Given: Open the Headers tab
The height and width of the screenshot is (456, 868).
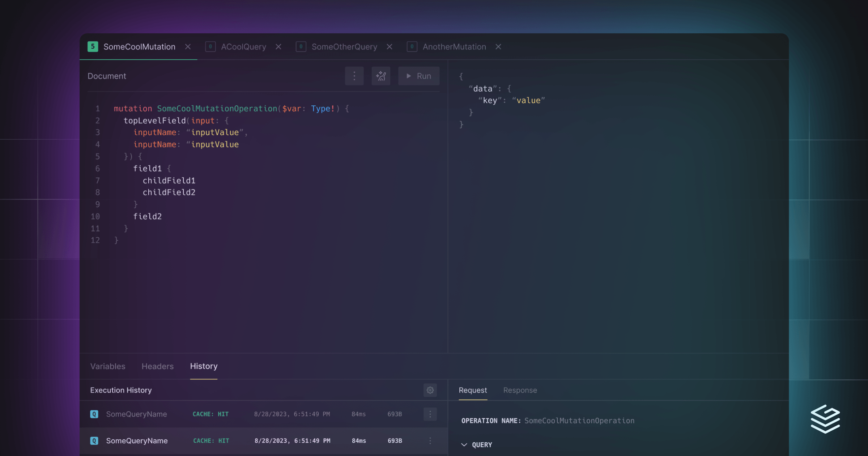Looking at the screenshot, I should pyautogui.click(x=158, y=366).
